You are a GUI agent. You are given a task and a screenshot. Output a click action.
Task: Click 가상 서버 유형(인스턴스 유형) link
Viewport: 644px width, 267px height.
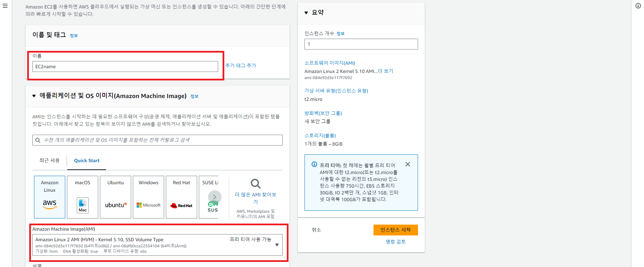(x=336, y=91)
